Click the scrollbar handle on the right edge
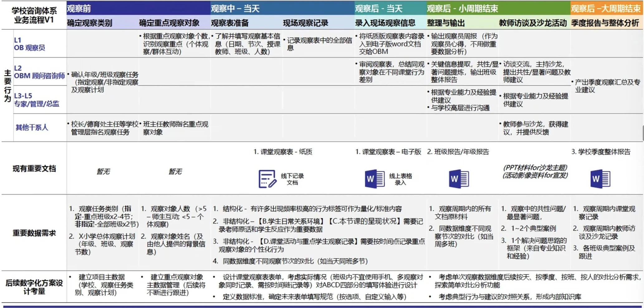Viewport: 644px width, 308px height. coord(643,133)
